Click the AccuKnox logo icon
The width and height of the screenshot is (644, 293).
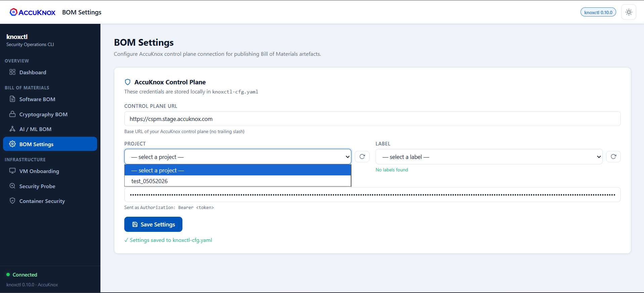(x=13, y=12)
